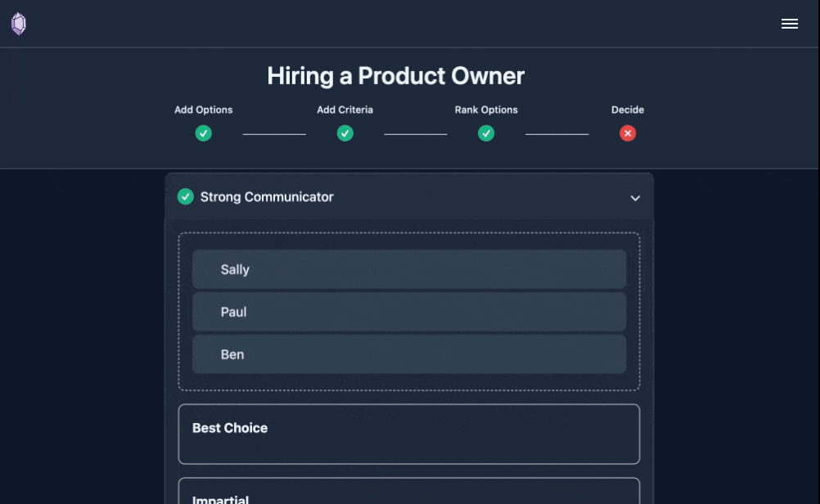Screen dimensions: 820x504
Task: Open the hamburger menu
Action: click(x=790, y=24)
